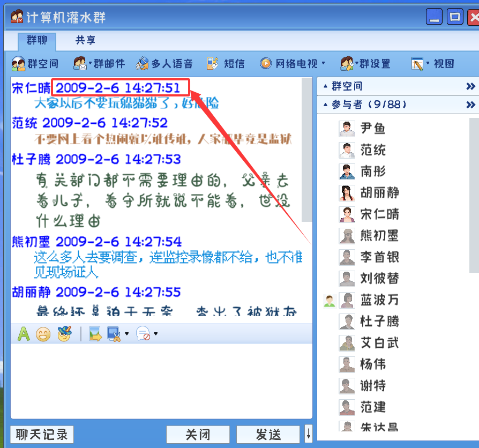Image resolution: width=479 pixels, height=448 pixels.
Task: Select participant name 蓝波万
Action: pyautogui.click(x=380, y=300)
